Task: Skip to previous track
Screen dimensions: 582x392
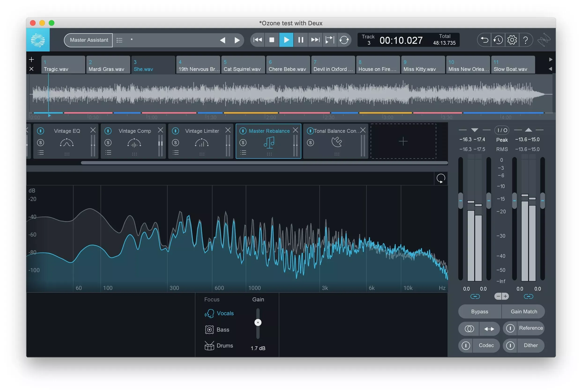Action: 257,40
